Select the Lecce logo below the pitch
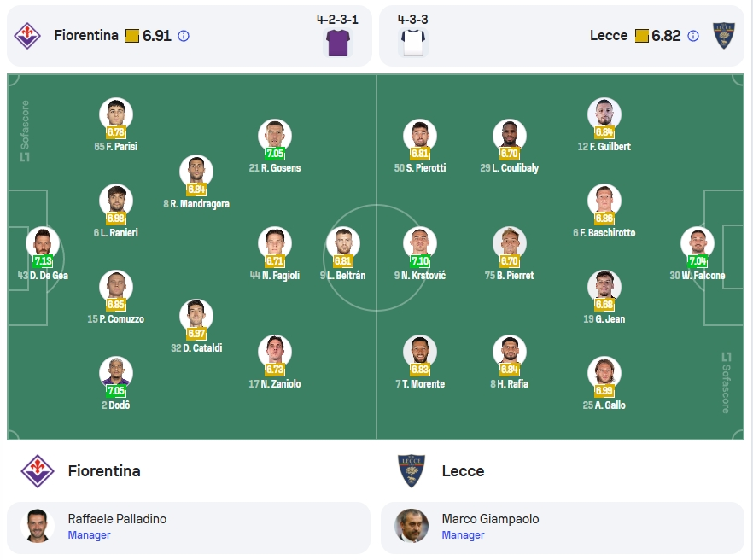Viewport: 753px width, 560px height. point(412,470)
